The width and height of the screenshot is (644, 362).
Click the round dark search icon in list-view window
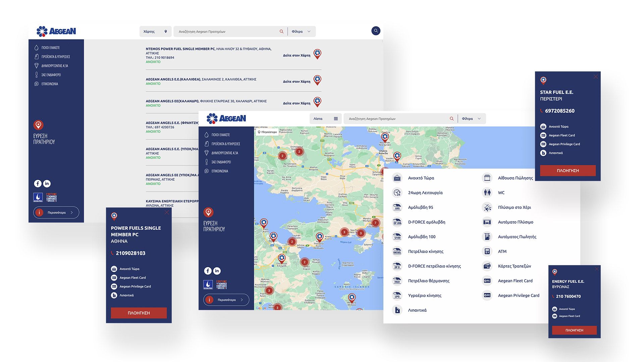[x=376, y=31]
